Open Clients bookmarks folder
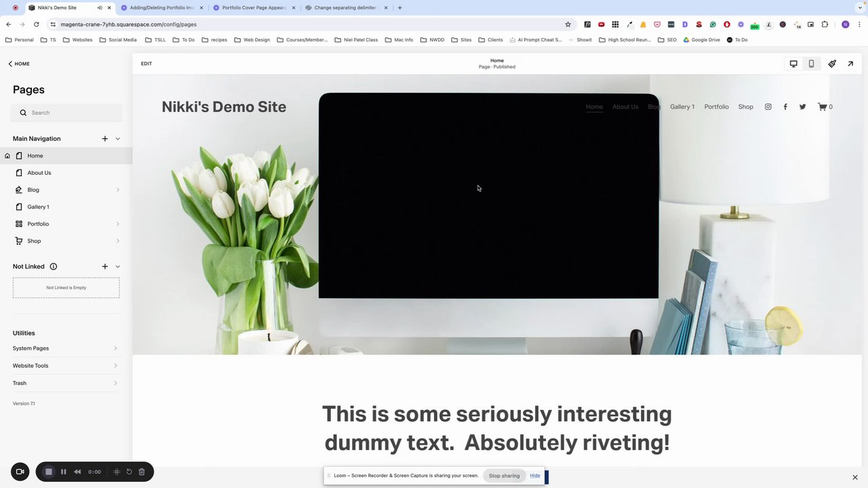Screen dimensions: 868x488 (x=491, y=40)
